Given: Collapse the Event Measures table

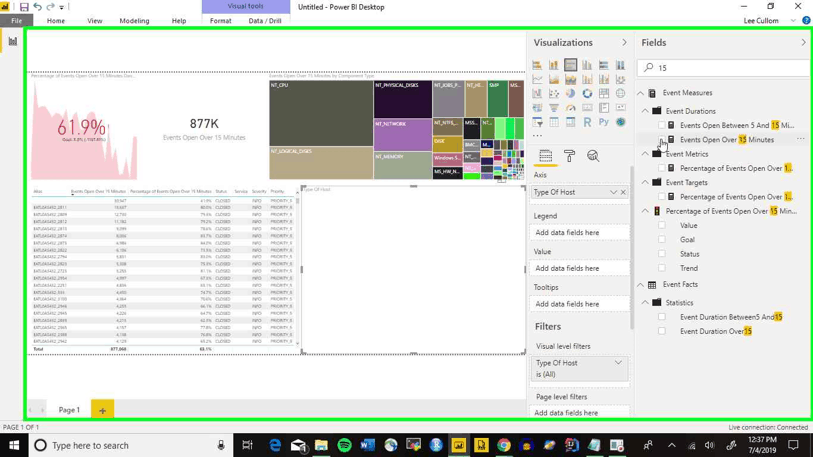Looking at the screenshot, I should point(641,93).
